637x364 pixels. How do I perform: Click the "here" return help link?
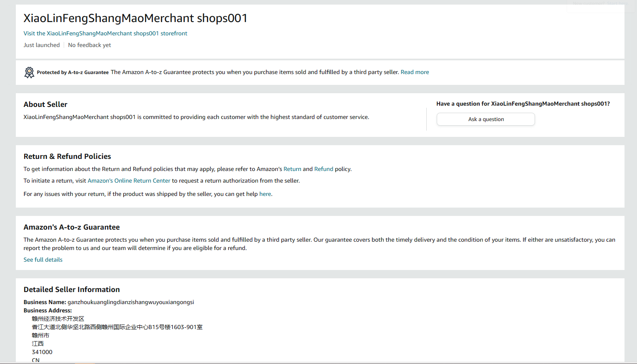tap(265, 194)
